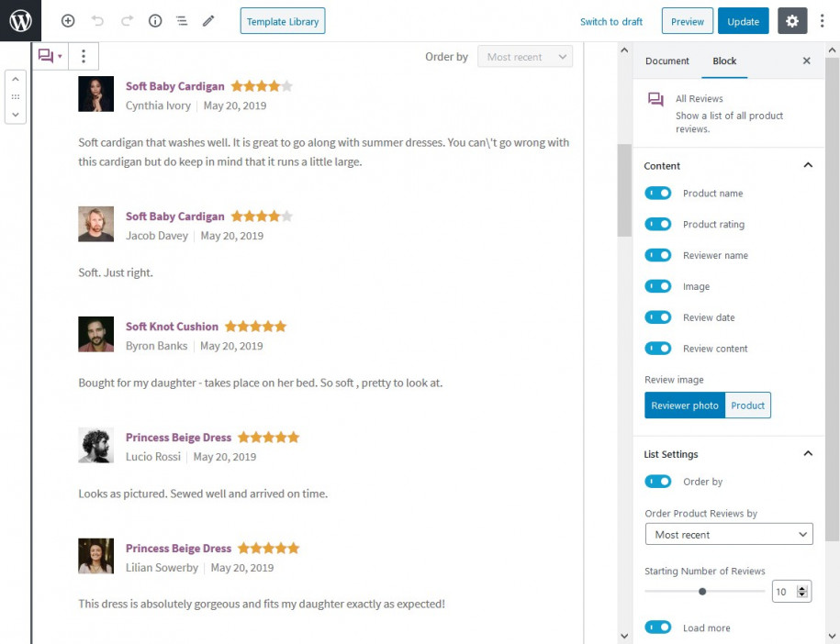Turn off the Review date toggle
This screenshot has width=840, height=644.
(658, 317)
